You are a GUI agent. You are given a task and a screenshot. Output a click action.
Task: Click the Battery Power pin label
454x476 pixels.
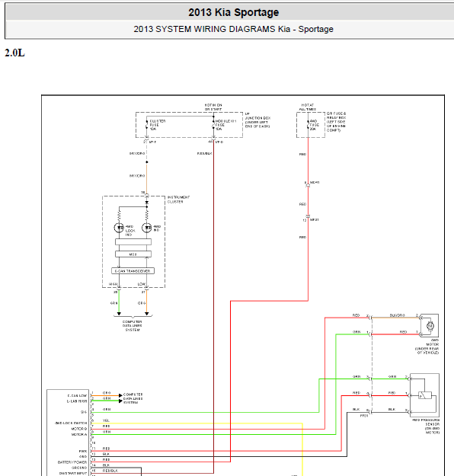click(x=72, y=462)
